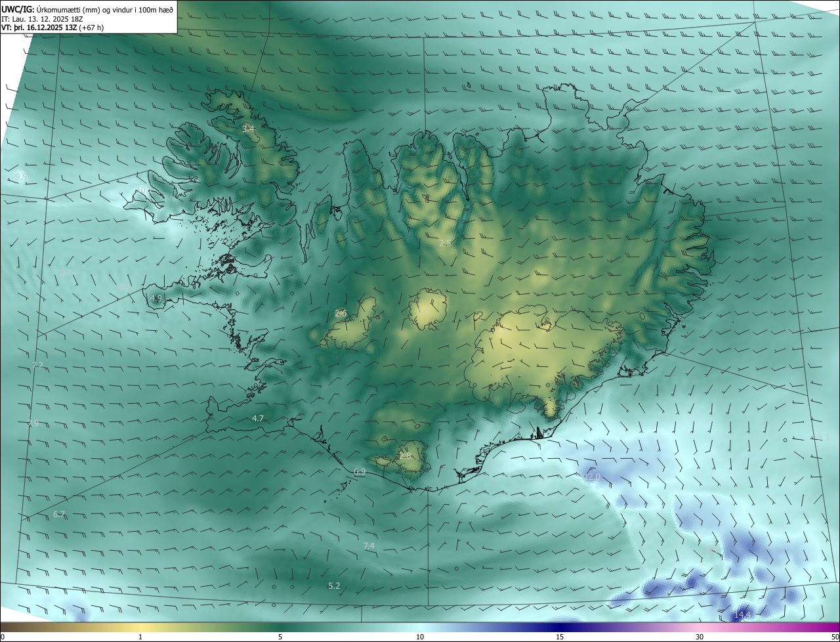This screenshot has height=642, width=840.
Task: Click the 6.9 value on the south coast
Action: (360, 472)
